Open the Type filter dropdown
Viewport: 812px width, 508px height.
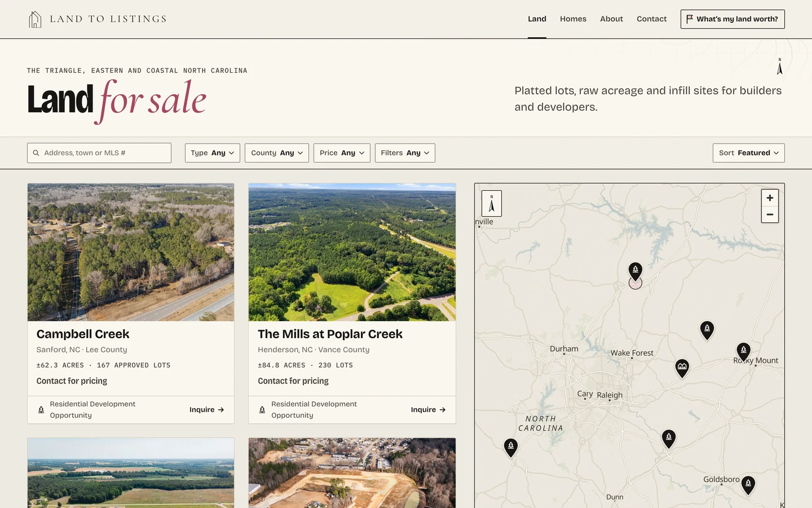coord(213,153)
